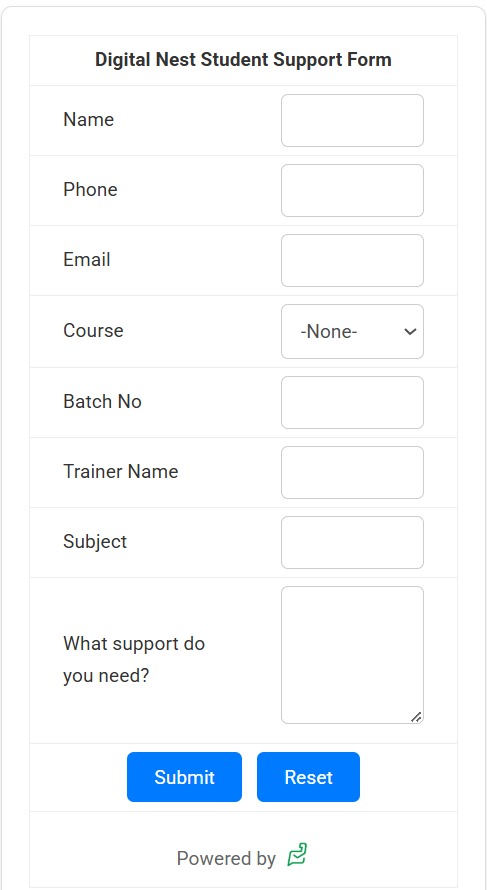Click the Email label text
This screenshot has height=890, width=487.
click(x=87, y=259)
